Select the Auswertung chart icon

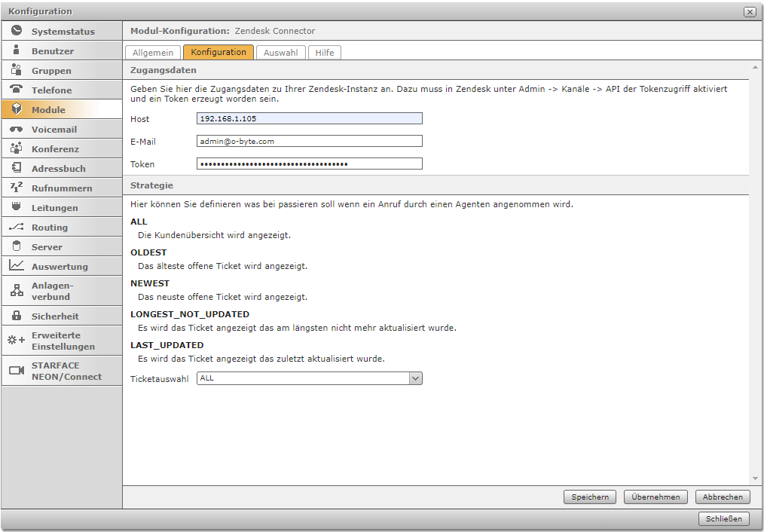coord(17,266)
